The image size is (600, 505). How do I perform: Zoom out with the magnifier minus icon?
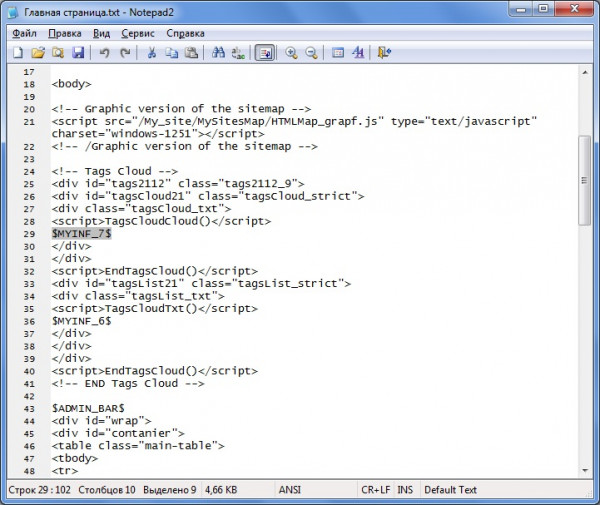pyautogui.click(x=311, y=52)
